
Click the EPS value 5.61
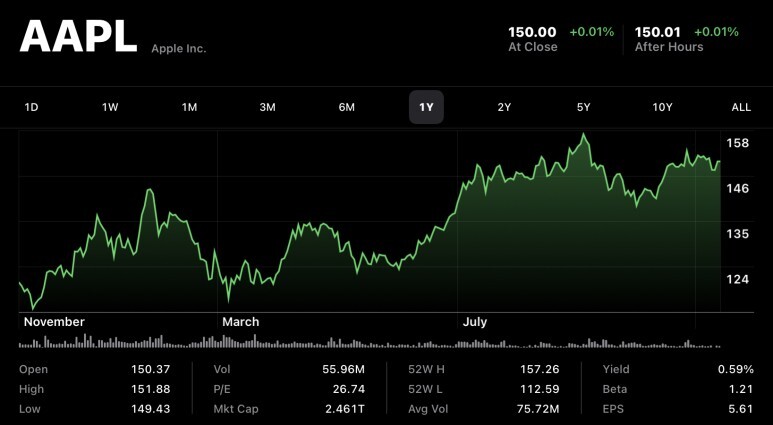coord(740,409)
